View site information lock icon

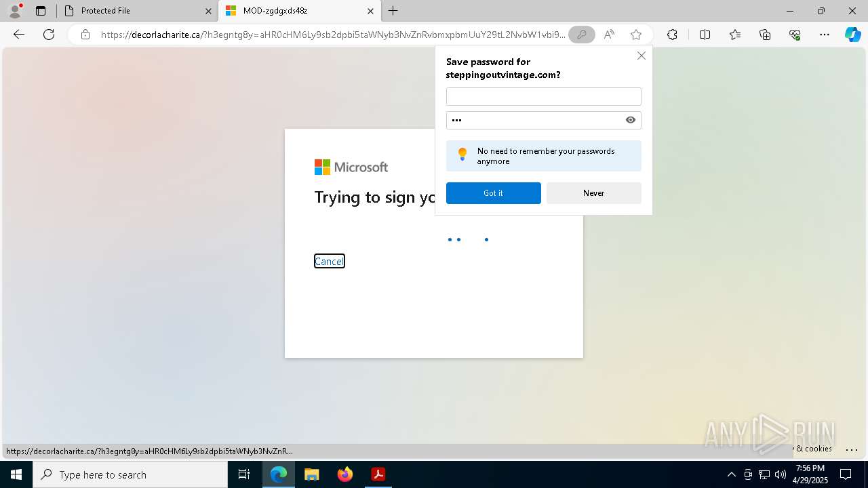pyautogui.click(x=85, y=35)
